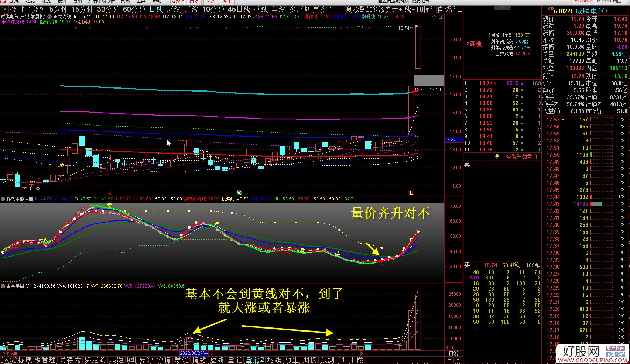Image resolution: width=630 pixels, height=364 pixels.
Task: Select the 30分钟 period tab
Action: (108, 9)
